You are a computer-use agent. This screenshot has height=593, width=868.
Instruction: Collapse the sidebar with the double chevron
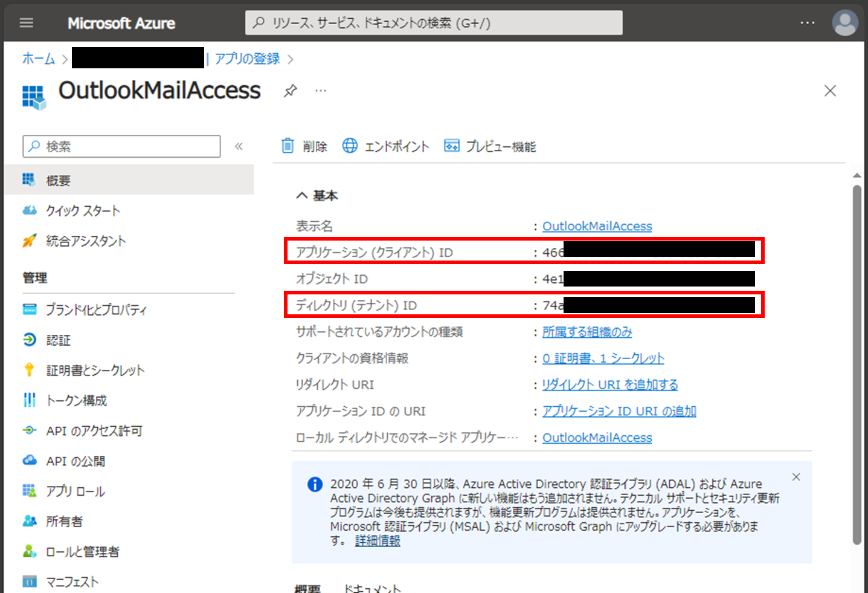239,146
